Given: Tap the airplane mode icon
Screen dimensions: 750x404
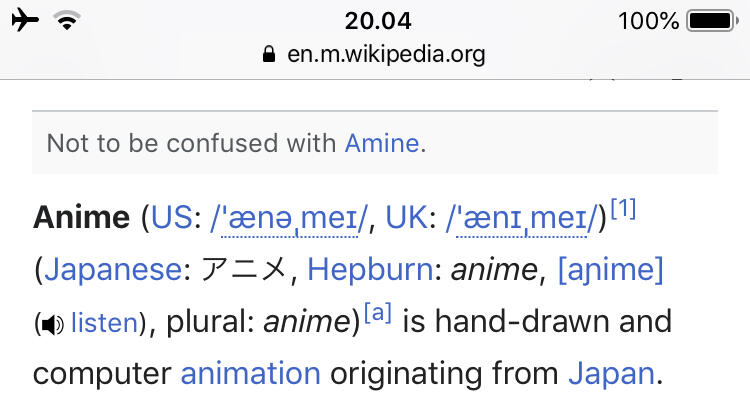Looking at the screenshot, I should (26, 20).
